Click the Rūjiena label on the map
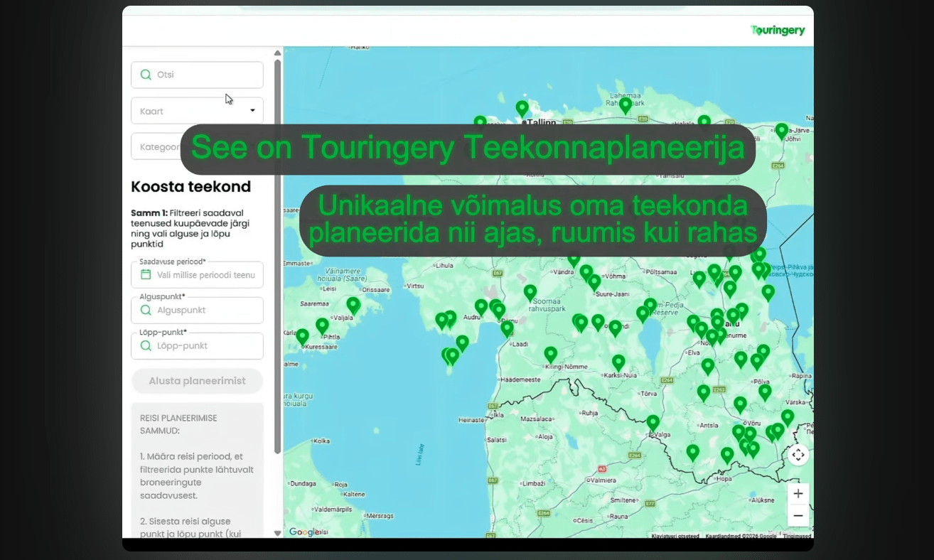 click(589, 412)
